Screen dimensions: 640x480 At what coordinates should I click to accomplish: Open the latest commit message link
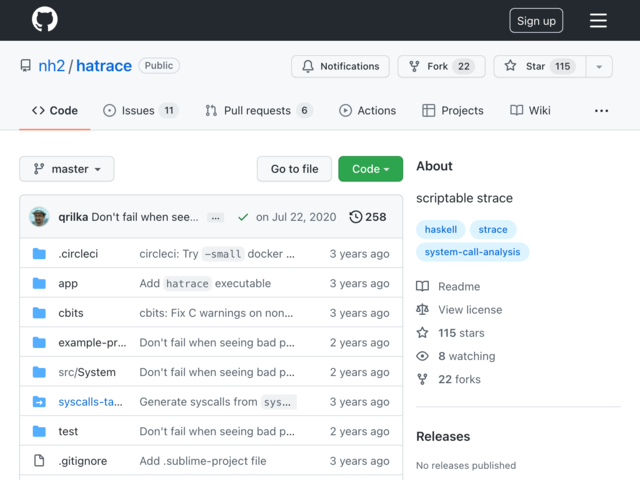145,217
